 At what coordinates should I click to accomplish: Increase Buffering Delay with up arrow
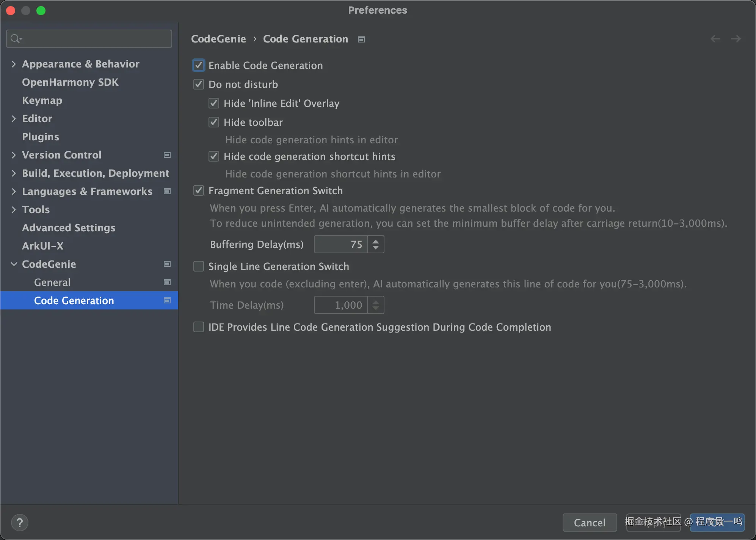[375, 241]
